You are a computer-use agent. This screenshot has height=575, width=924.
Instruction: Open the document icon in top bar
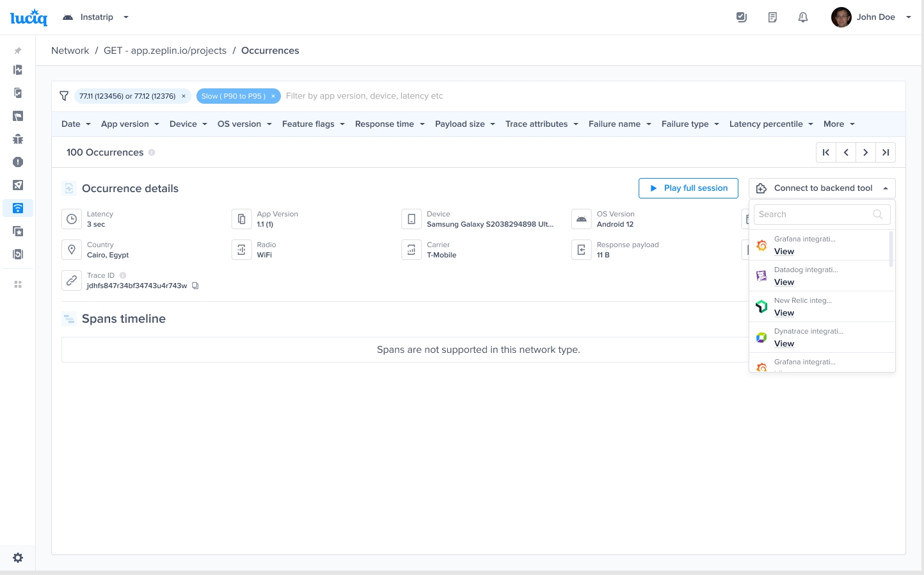(772, 17)
